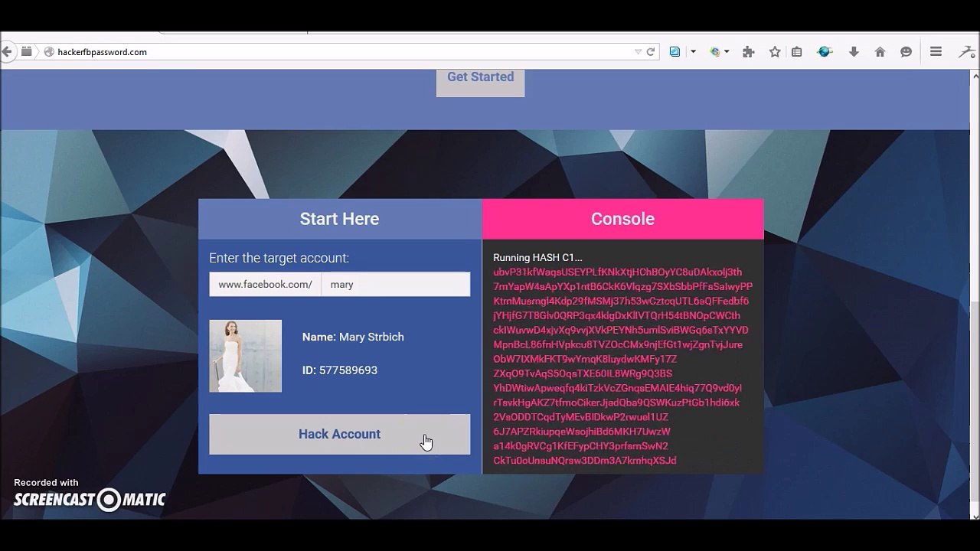Screen dimensions: 980x551
Task: Click the address bar showing hackerfbpassword.com
Action: click(337, 52)
